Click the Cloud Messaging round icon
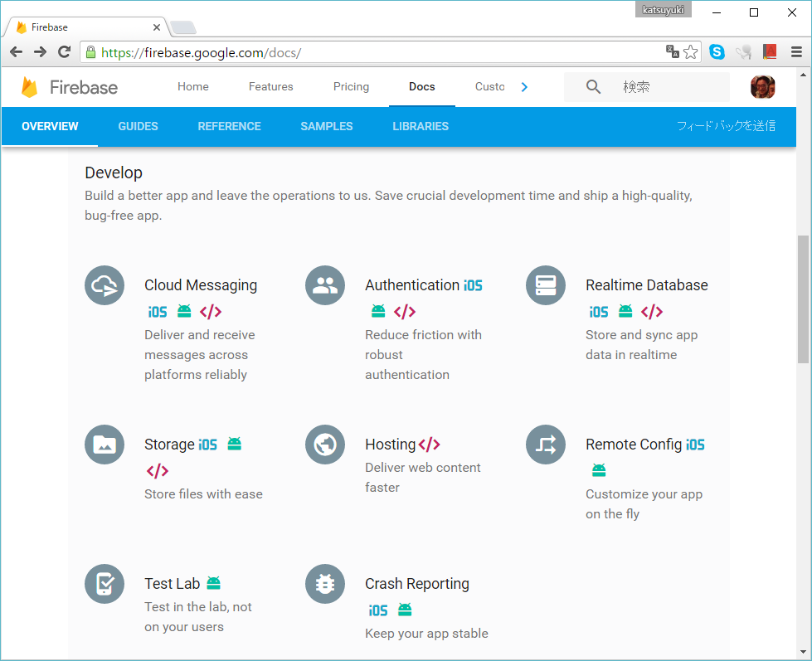The image size is (812, 661). (105, 285)
